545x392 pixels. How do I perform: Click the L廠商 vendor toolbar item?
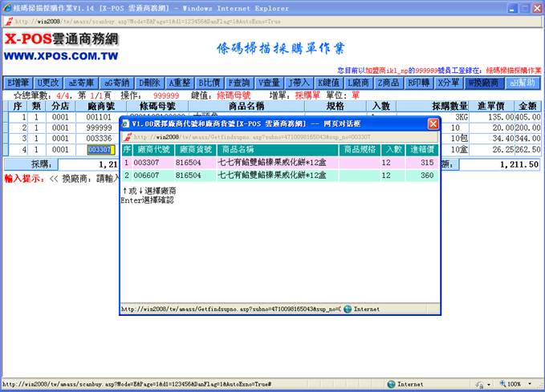click(358, 83)
